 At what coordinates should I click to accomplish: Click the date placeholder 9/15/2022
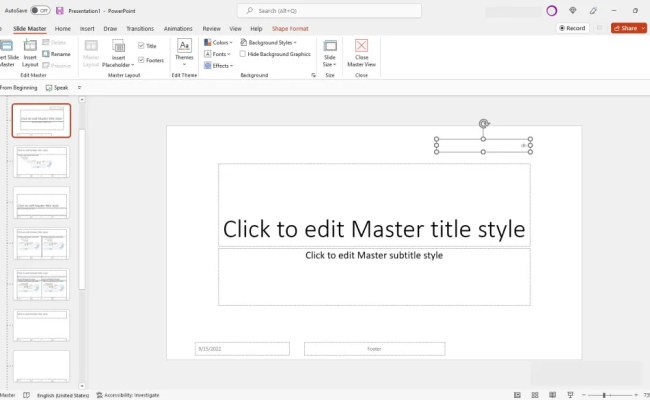click(242, 349)
